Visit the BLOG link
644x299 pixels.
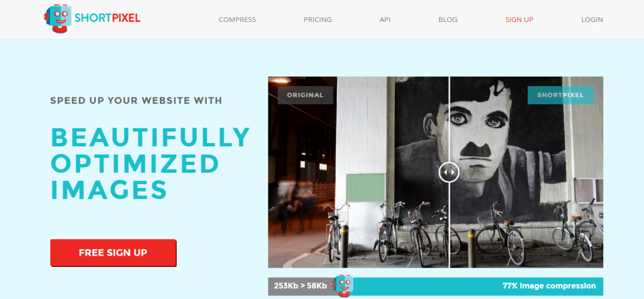448,19
